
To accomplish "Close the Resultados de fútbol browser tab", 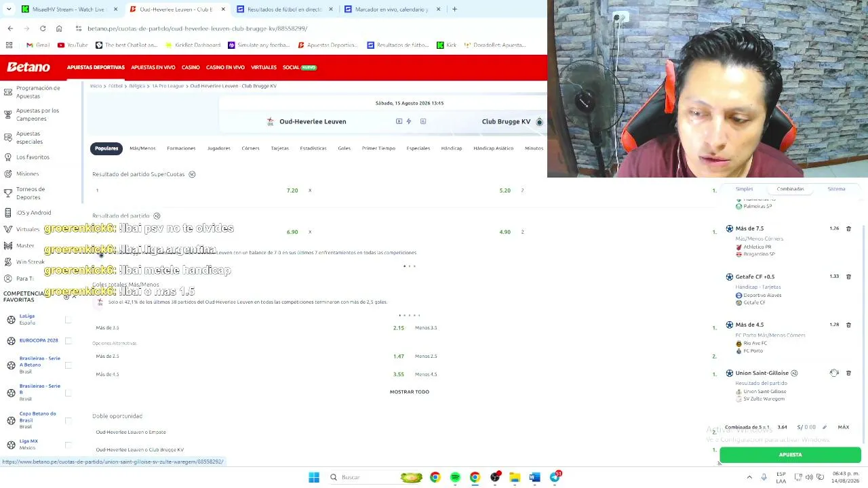I will (x=330, y=9).
